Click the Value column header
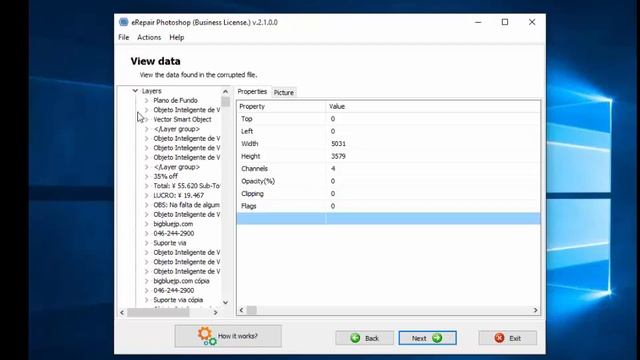 [x=433, y=107]
